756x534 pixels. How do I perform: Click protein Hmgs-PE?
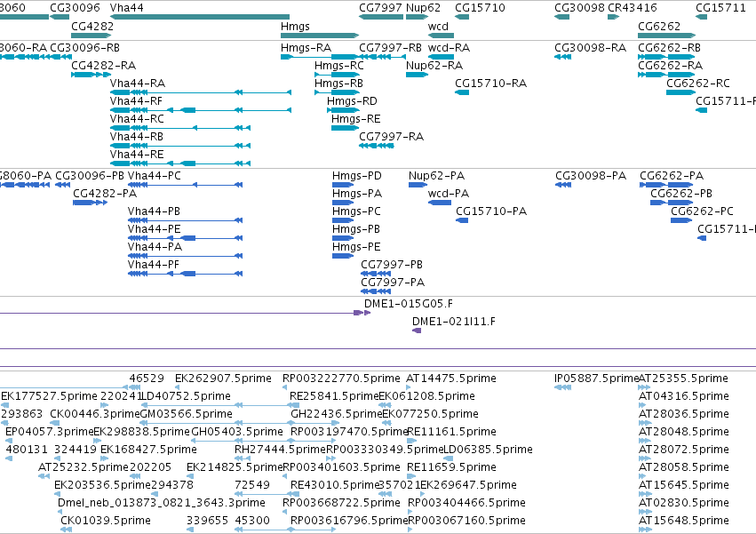point(356,247)
